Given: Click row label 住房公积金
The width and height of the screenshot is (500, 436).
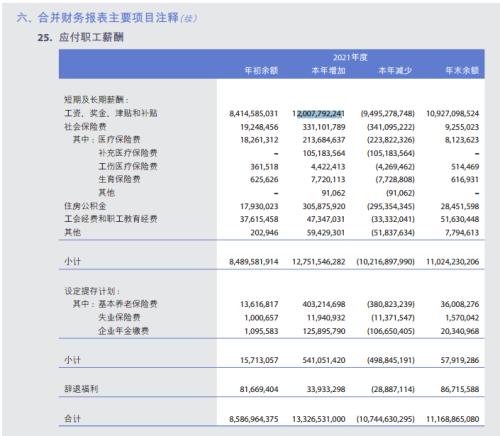Looking at the screenshot, I should [x=85, y=206].
